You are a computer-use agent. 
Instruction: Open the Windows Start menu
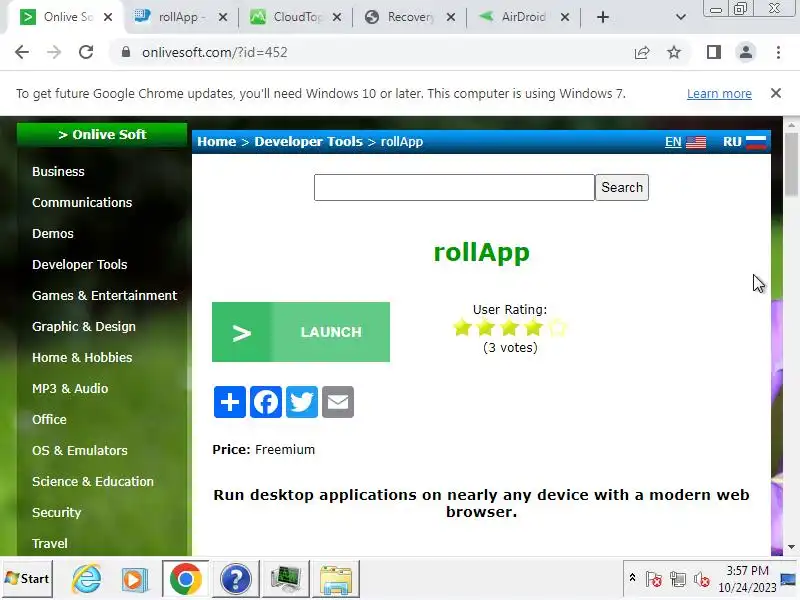click(28, 579)
